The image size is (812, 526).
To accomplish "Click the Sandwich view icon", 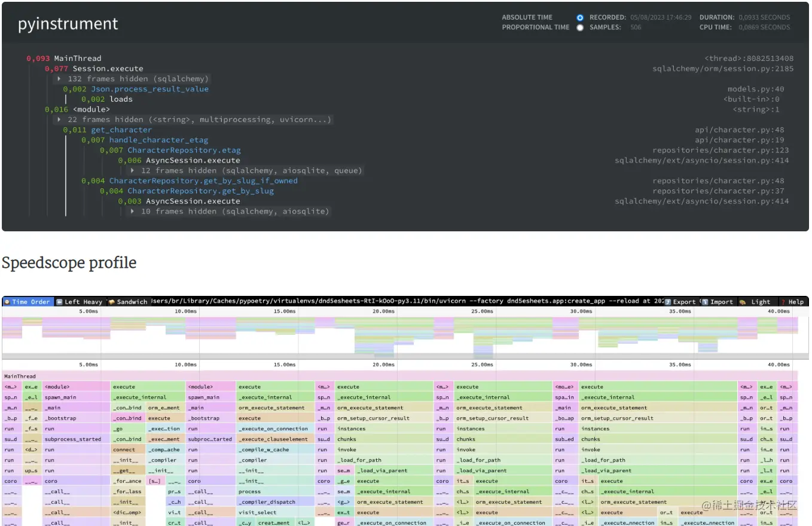I will 111,302.
